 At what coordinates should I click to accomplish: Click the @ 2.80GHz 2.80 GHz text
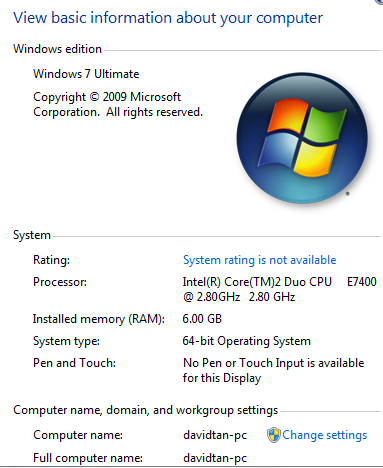[239, 297]
